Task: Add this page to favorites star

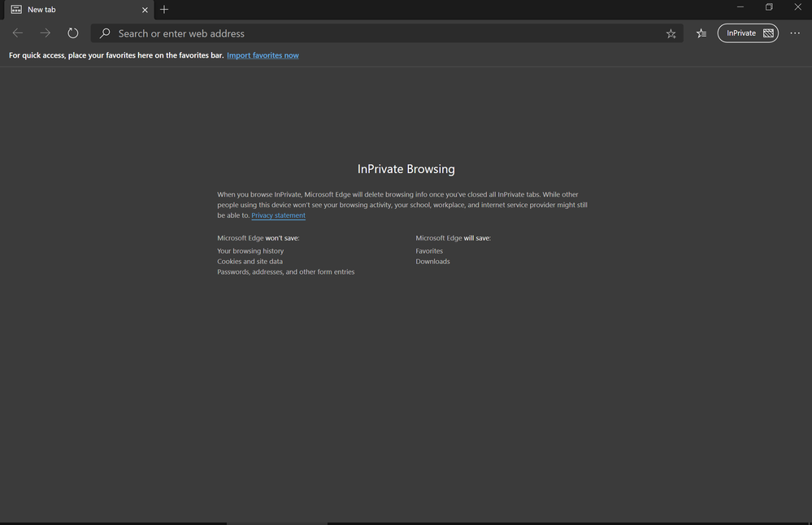Action: click(671, 33)
